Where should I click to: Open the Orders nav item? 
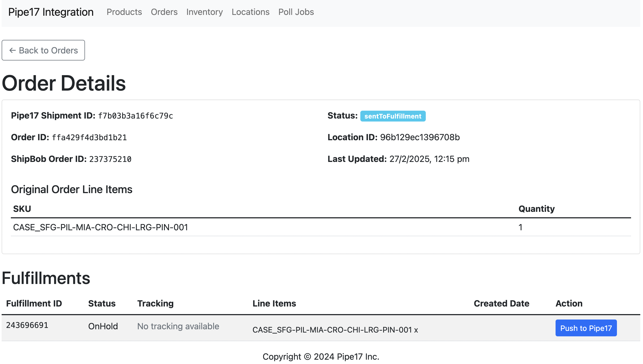tap(164, 12)
